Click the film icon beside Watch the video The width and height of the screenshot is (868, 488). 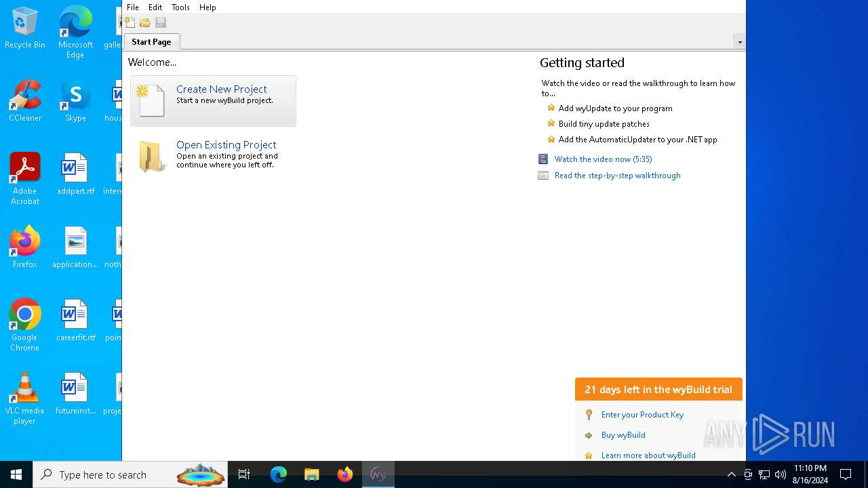click(543, 159)
